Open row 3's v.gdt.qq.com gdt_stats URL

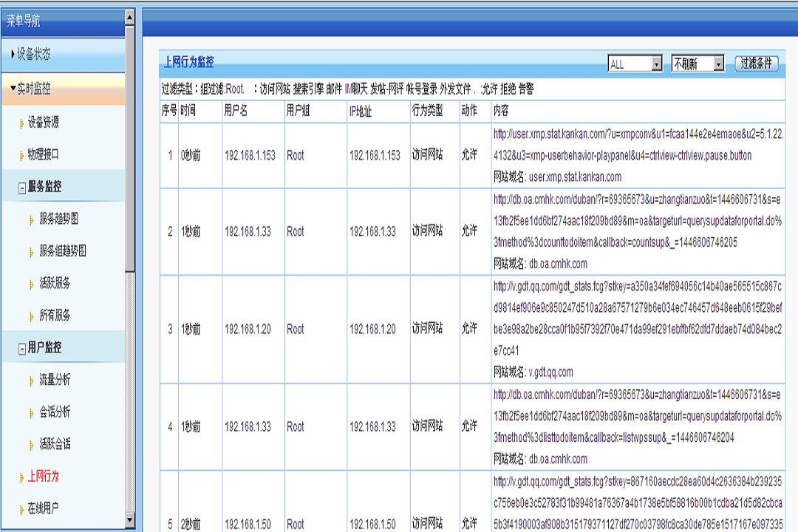(x=637, y=318)
